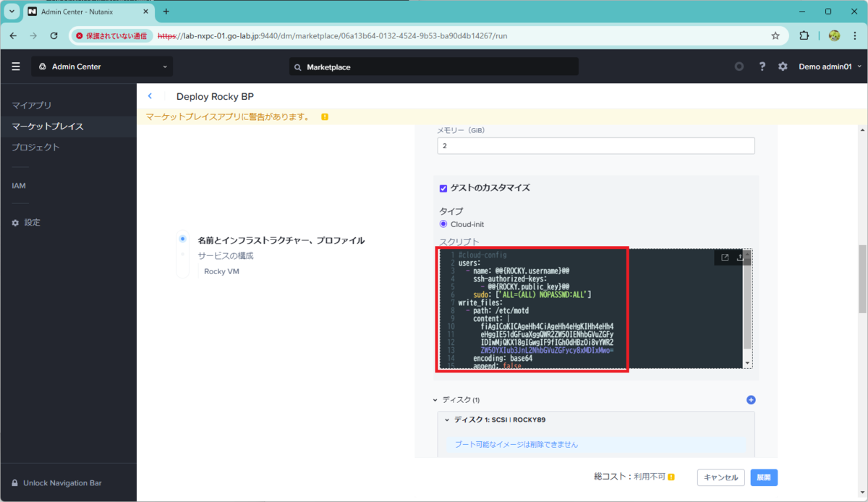Open the hamburger navigation menu

[x=16, y=67]
